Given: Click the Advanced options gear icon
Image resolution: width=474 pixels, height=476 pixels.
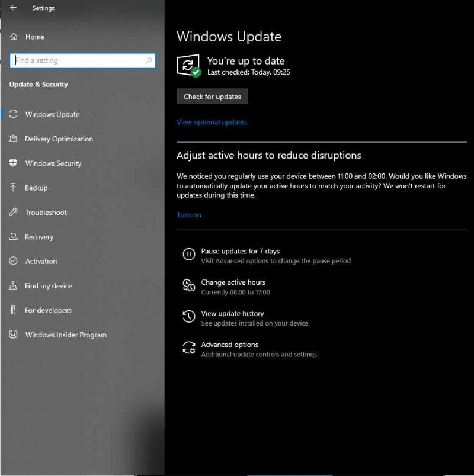Looking at the screenshot, I should point(188,348).
